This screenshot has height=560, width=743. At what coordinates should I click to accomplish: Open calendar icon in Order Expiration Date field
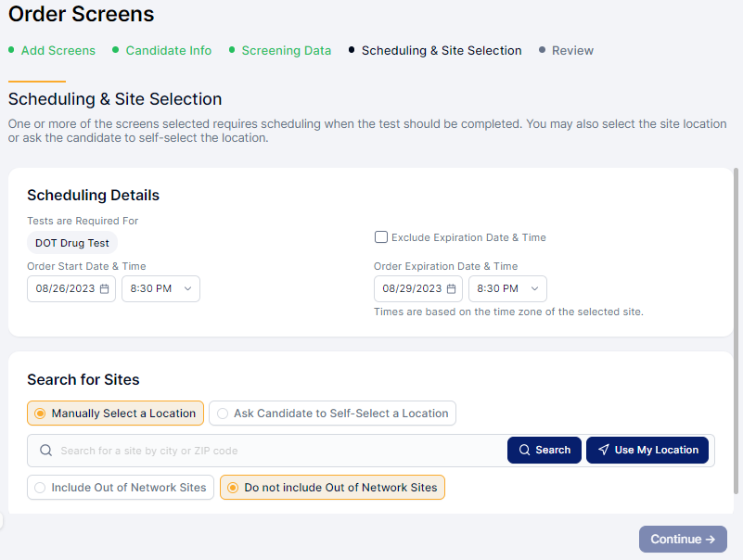pyautogui.click(x=452, y=289)
